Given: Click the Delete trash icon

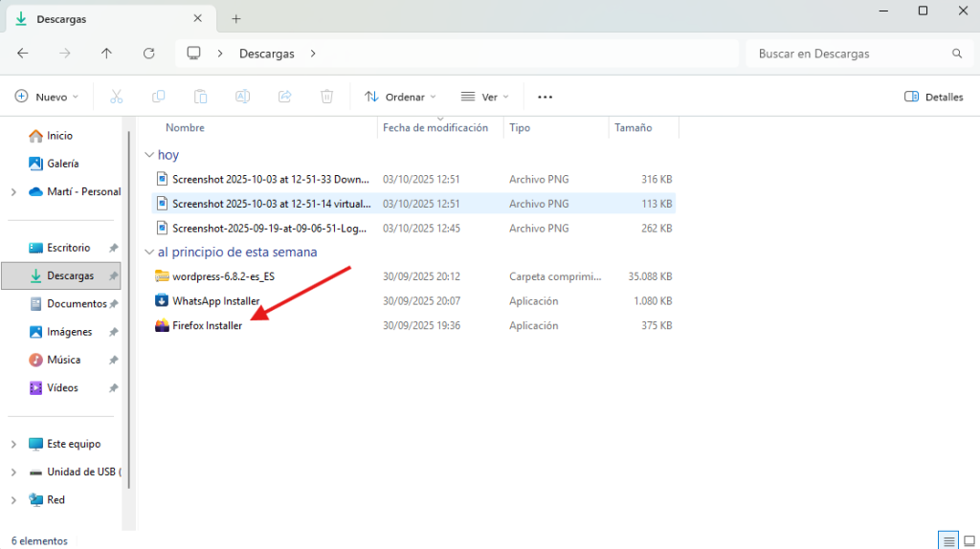Looking at the screenshot, I should click(x=326, y=97).
